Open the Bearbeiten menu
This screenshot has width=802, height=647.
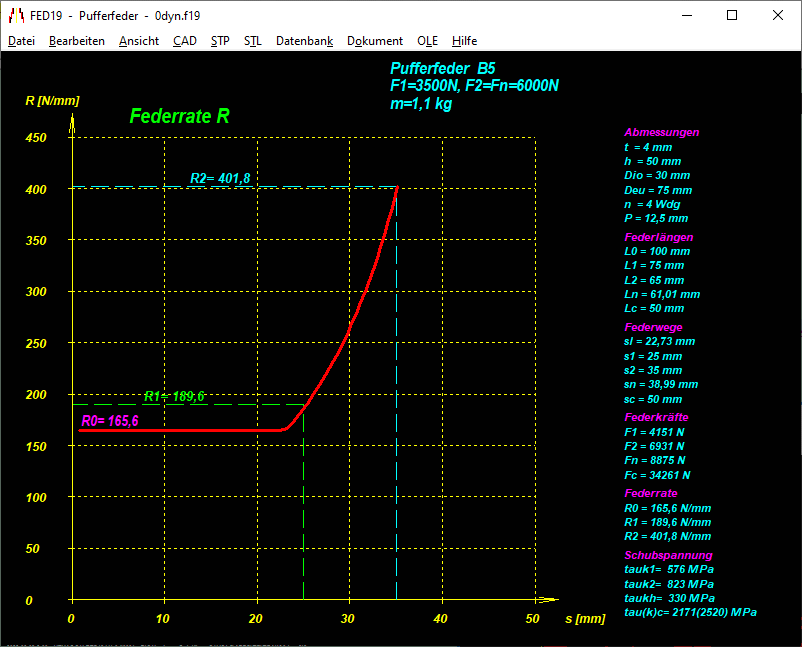point(76,41)
